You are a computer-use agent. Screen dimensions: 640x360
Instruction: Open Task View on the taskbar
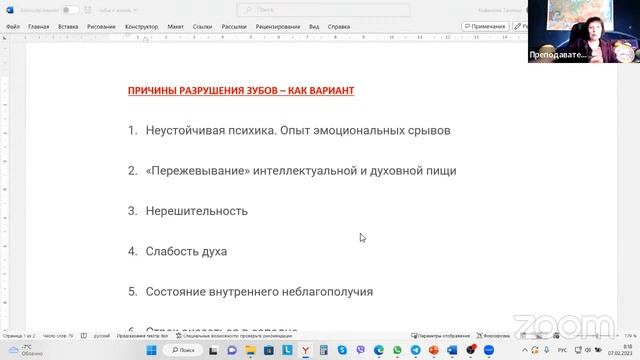[x=213, y=350]
